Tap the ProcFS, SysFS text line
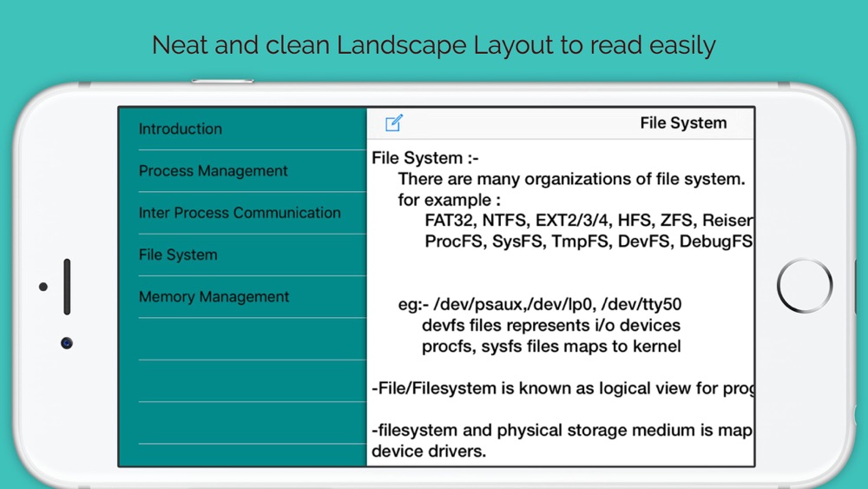868x489 pixels. [589, 241]
